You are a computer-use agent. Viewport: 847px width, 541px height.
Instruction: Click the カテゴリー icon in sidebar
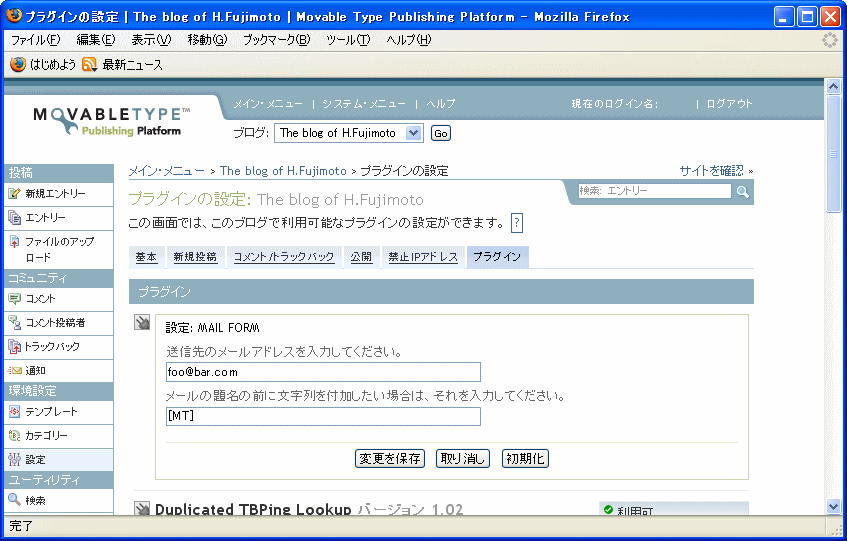(x=15, y=435)
